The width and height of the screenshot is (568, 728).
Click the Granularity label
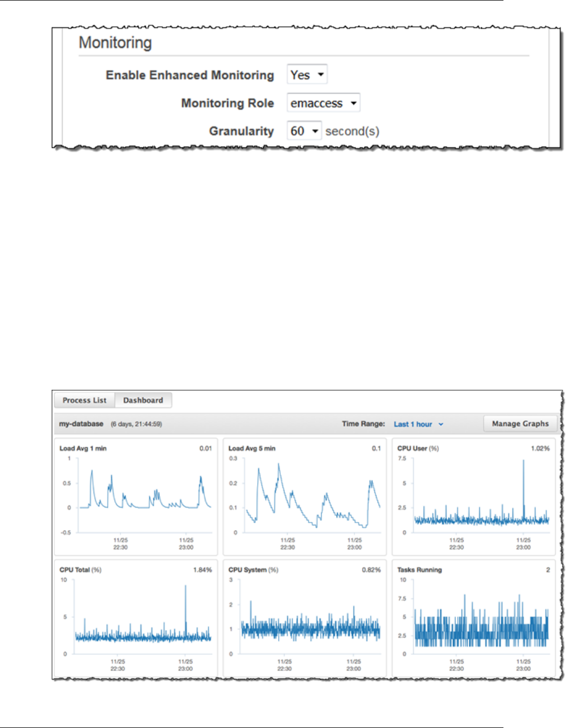pos(242,131)
